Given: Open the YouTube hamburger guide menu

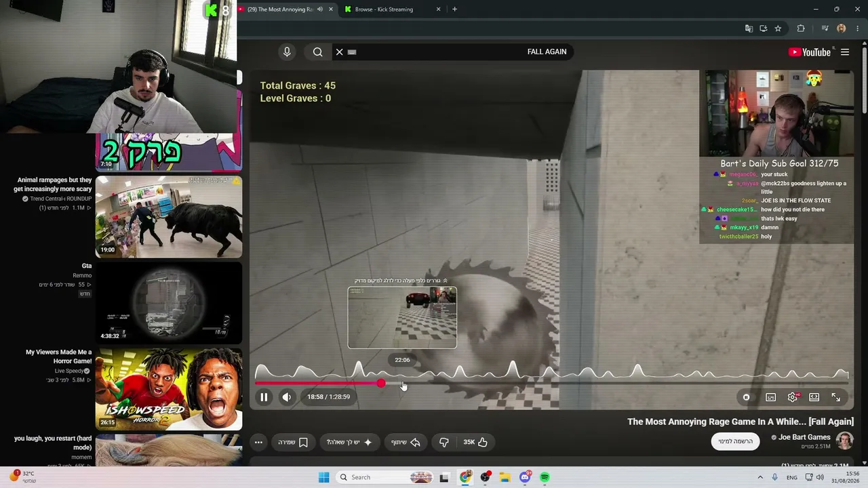Looking at the screenshot, I should point(845,52).
